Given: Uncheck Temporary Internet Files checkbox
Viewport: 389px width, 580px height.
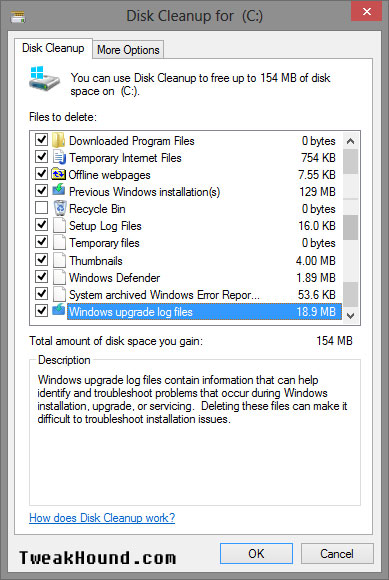Looking at the screenshot, I should [41, 157].
